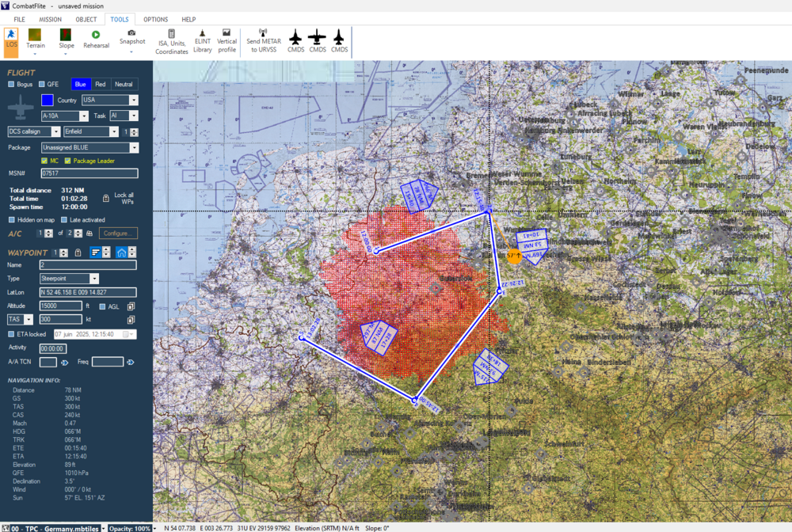Click the blue flight color swatch
Viewport: 792px width, 532px height.
(47, 101)
